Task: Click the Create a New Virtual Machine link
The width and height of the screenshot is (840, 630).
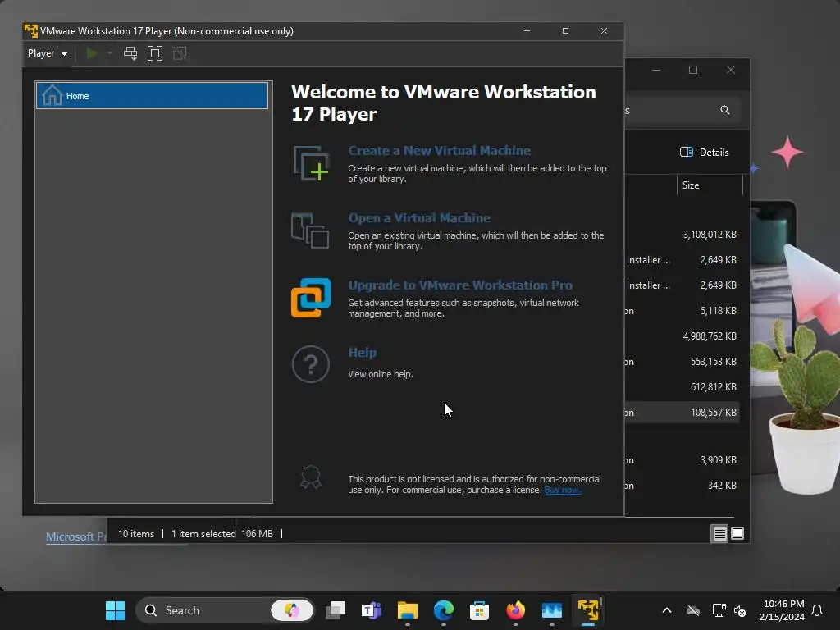Action: pyautogui.click(x=440, y=151)
